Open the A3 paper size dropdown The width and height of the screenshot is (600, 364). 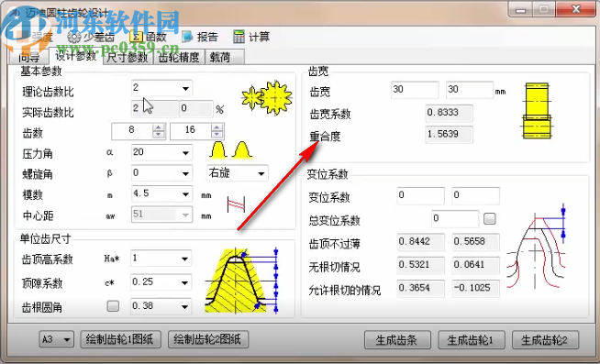click(56, 339)
